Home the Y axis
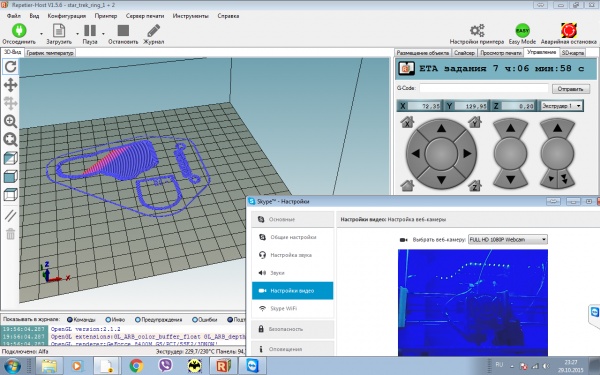The image size is (600, 375). [474, 122]
